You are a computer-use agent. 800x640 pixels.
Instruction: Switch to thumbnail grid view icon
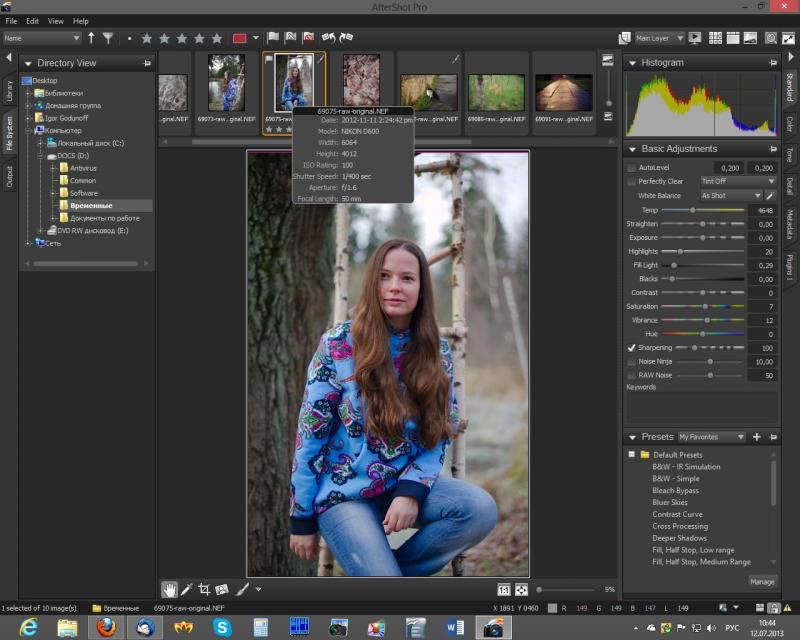tap(715, 38)
